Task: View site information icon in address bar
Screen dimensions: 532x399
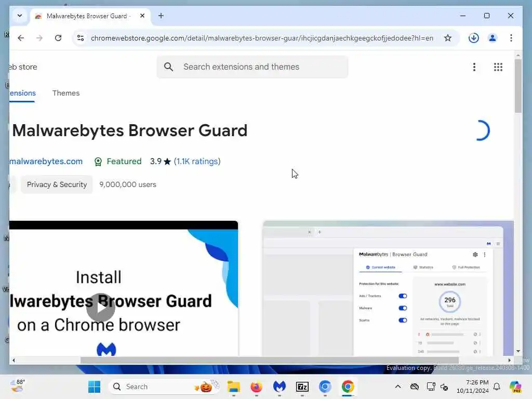Action: click(x=81, y=38)
